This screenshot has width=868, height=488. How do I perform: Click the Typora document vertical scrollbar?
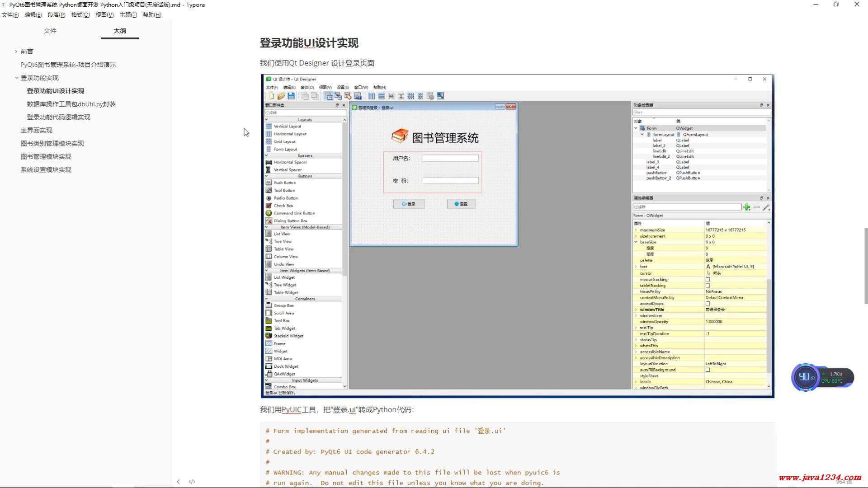[866, 266]
